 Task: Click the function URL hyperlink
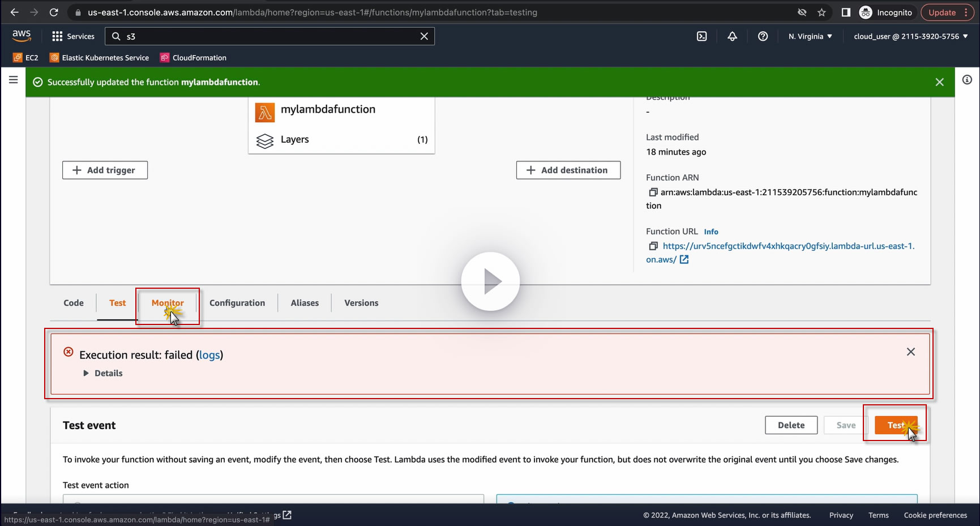789,246
